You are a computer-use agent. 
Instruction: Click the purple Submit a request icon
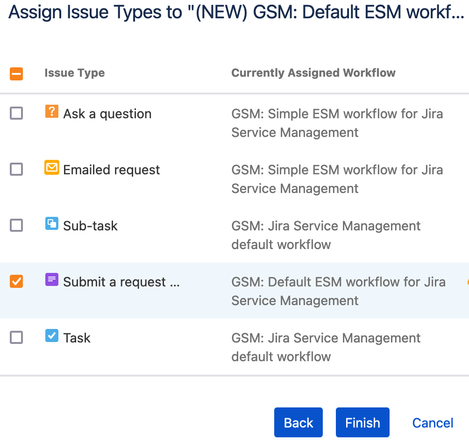52,280
